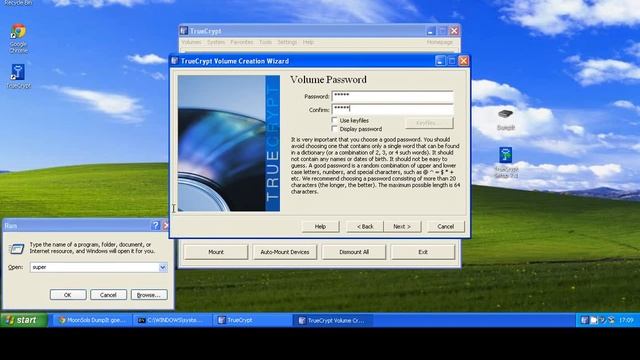Click the TrueCrypt icon in system tray
Screen dimensions: 640x360
[584, 320]
